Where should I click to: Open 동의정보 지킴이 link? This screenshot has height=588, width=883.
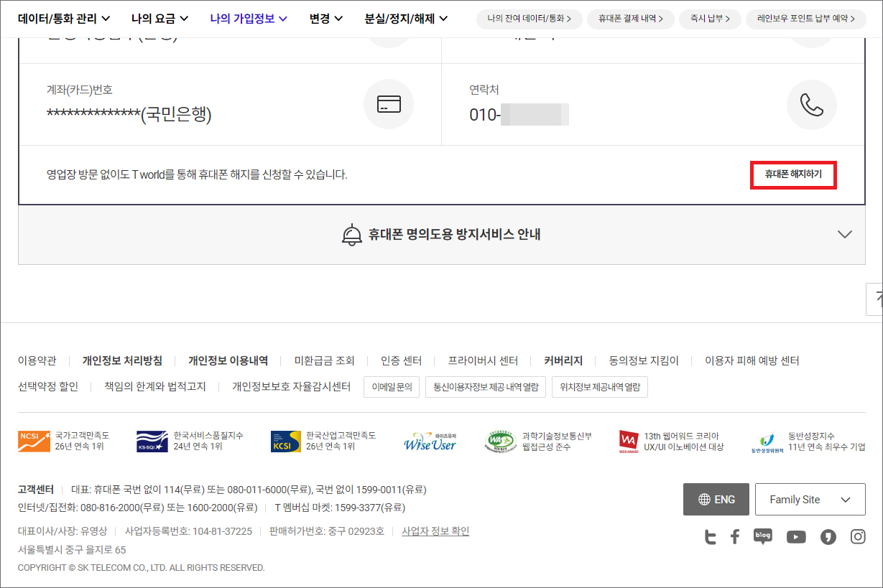pyautogui.click(x=644, y=360)
